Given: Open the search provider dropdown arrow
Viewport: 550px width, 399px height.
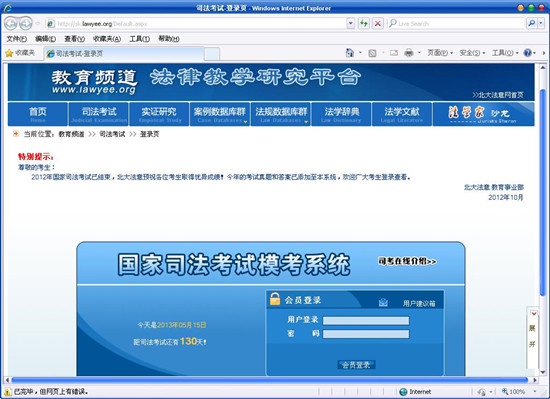Looking at the screenshot, I should click(x=541, y=23).
